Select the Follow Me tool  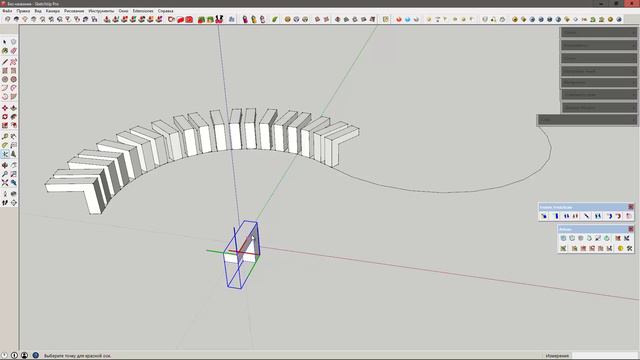13,117
